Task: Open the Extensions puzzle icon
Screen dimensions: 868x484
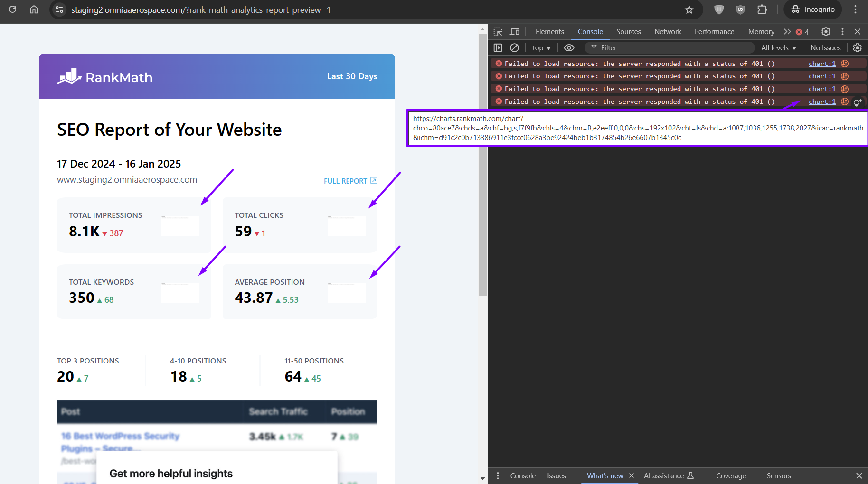Action: pos(762,9)
